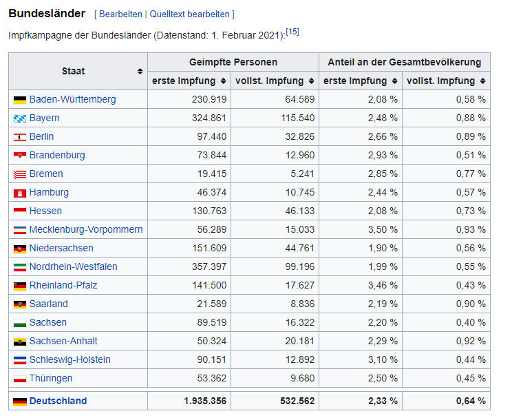Sort by erste Impfung under Geimpfte Personen
The width and height of the screenshot is (512, 420).
click(222, 81)
